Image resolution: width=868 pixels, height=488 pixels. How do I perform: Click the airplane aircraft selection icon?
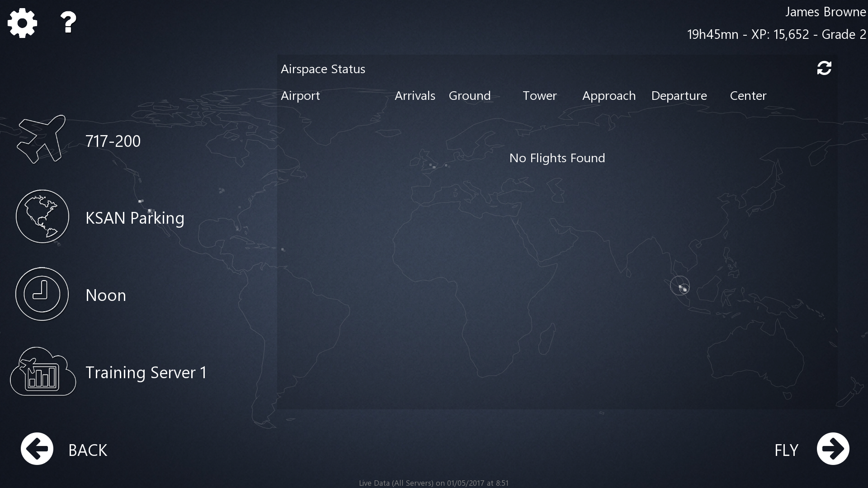click(x=42, y=139)
